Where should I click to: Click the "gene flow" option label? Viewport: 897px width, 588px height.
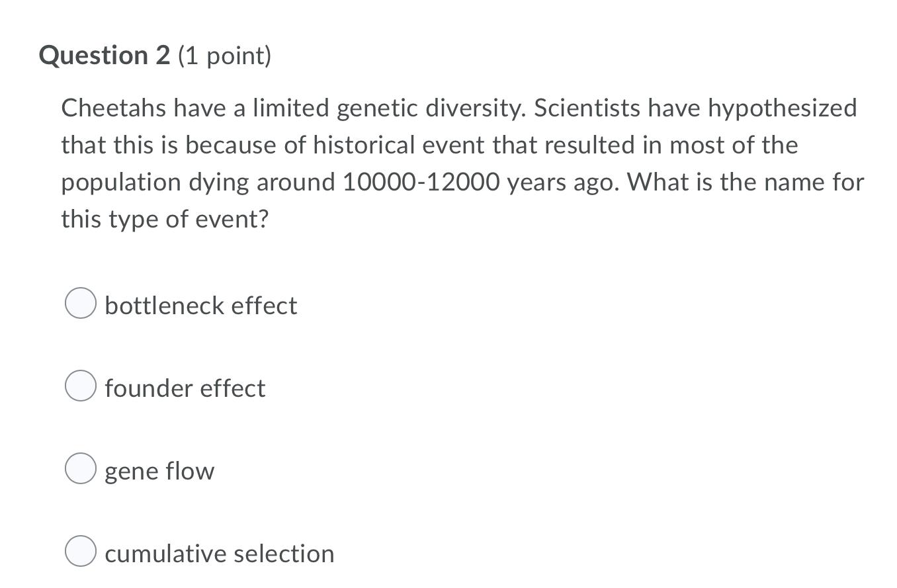(x=159, y=472)
